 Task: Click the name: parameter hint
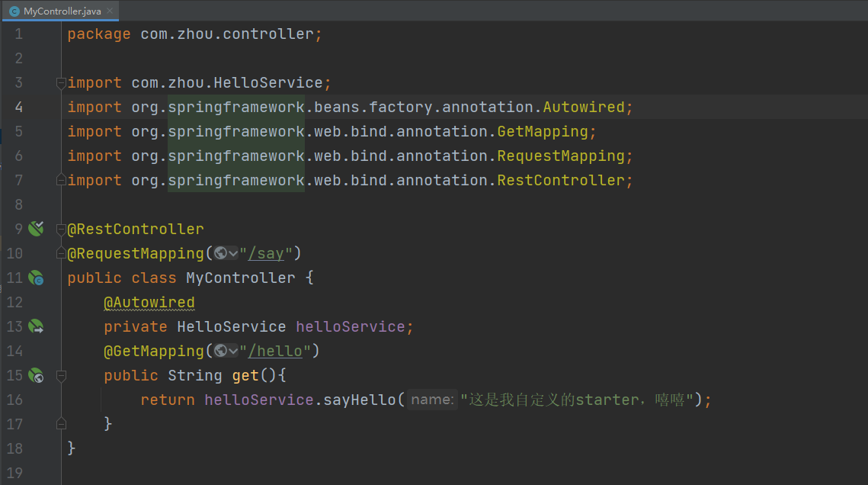coord(432,399)
